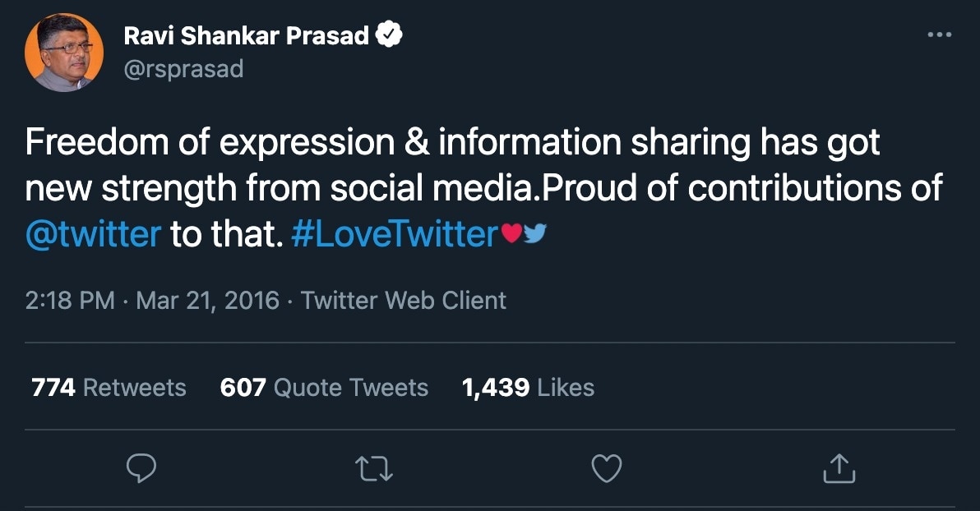
Task: Show the 607 Quote Tweets
Action: (324, 388)
